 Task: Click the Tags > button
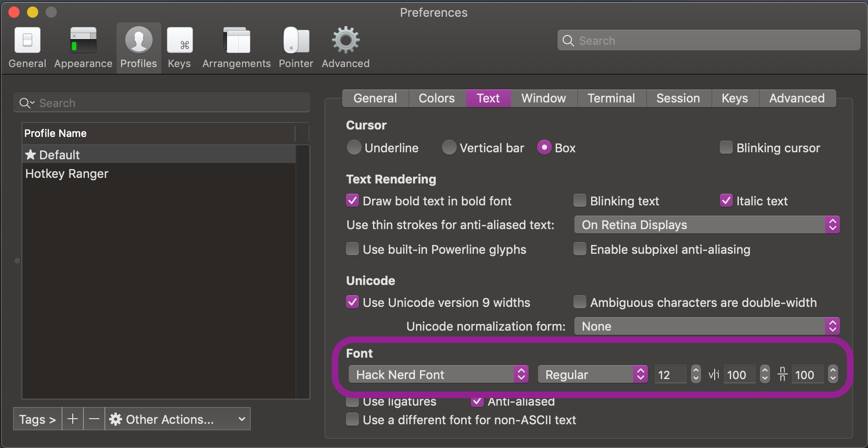tap(38, 419)
